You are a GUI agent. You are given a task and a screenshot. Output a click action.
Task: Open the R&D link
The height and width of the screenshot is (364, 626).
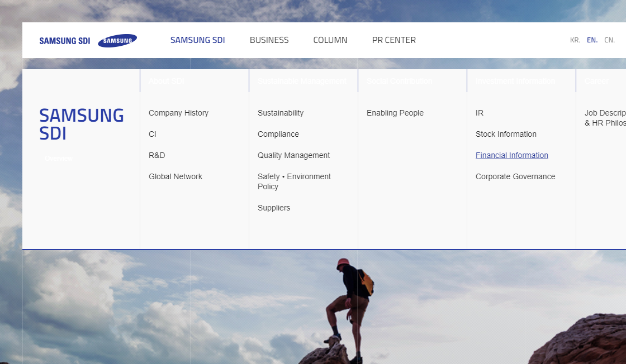pos(156,155)
